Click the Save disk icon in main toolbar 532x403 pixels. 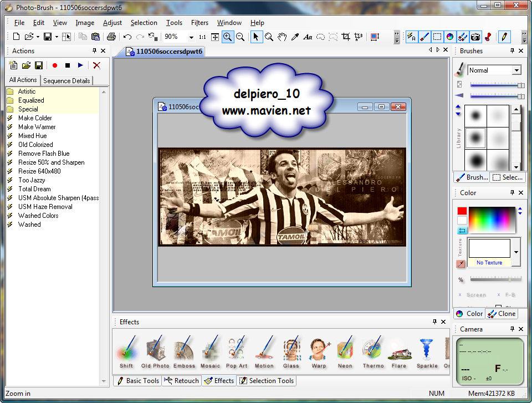pyautogui.click(x=48, y=37)
